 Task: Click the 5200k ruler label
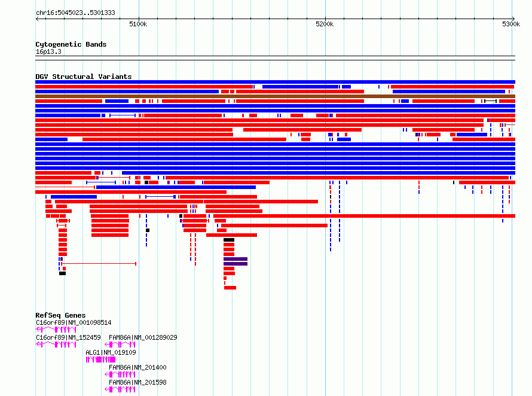[325, 24]
